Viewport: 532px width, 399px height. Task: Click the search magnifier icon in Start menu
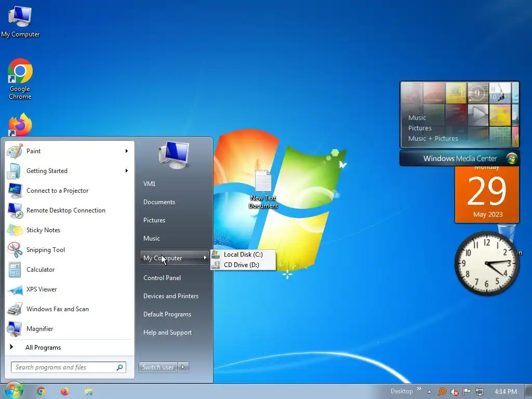pyautogui.click(x=120, y=367)
